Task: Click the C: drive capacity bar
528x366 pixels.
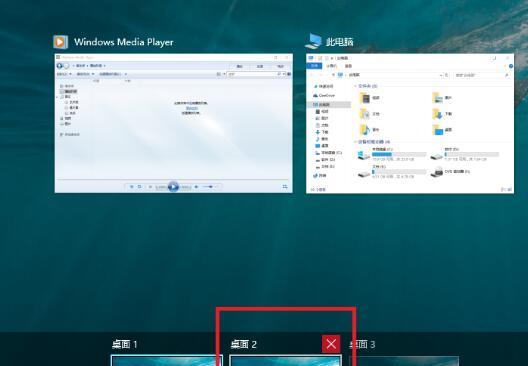Action: coord(399,154)
